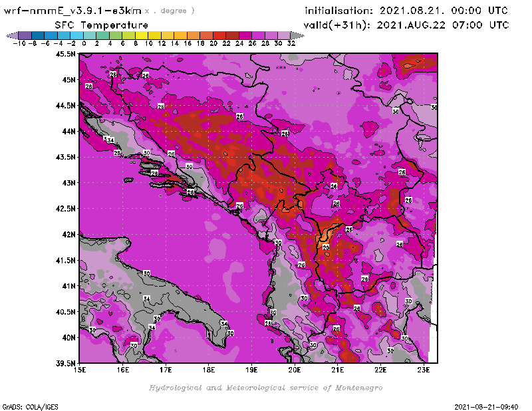This screenshot has height=411, width=532.
Task: Select the initialisation date and time text
Action: (406, 11)
